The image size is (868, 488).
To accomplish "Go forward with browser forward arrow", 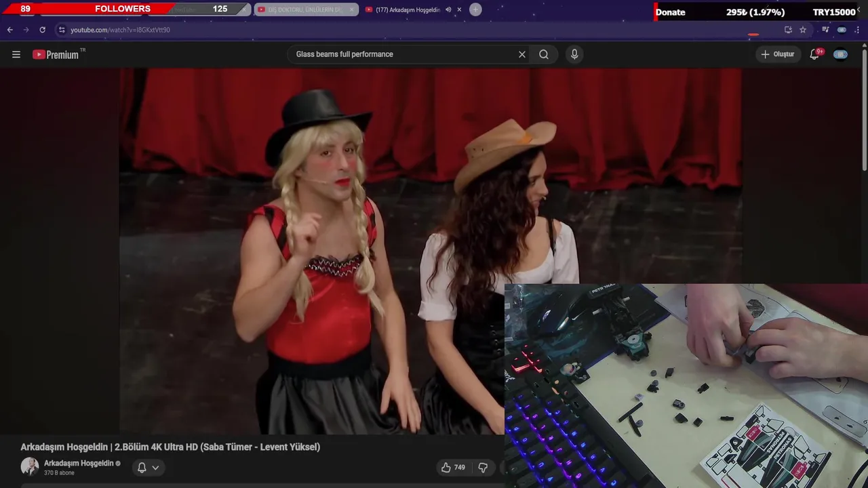I will click(26, 30).
